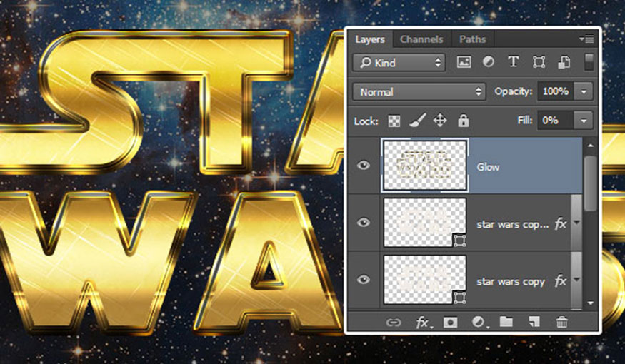Create a new layer

534,322
